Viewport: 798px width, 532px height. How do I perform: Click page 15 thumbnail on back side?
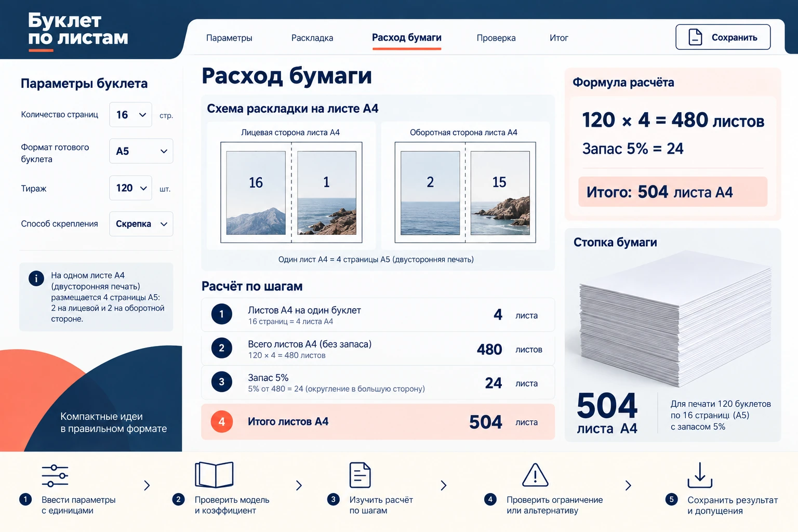500,193
